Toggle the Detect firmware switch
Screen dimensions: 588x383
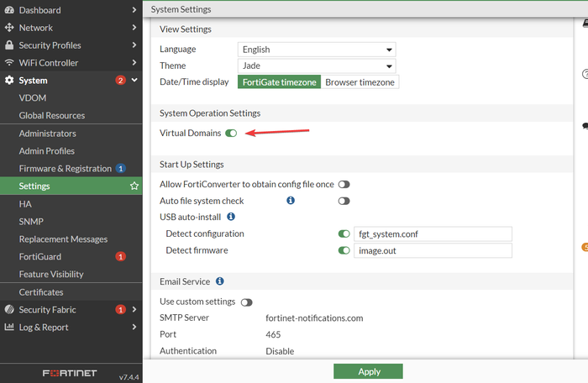point(344,250)
